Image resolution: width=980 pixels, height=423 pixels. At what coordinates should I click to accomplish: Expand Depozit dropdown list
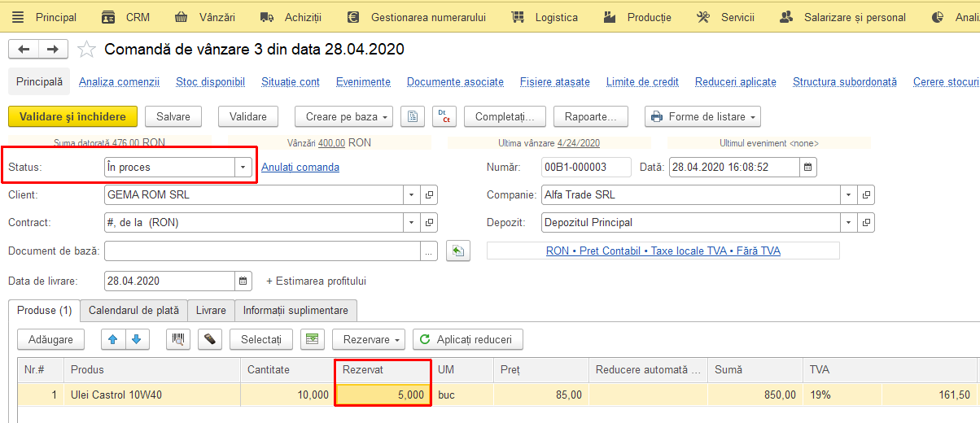849,222
